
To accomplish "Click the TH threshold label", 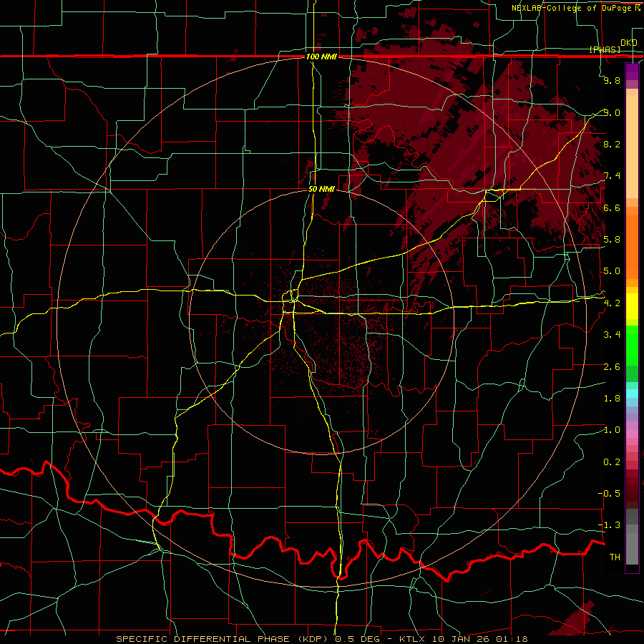I will pos(615,557).
